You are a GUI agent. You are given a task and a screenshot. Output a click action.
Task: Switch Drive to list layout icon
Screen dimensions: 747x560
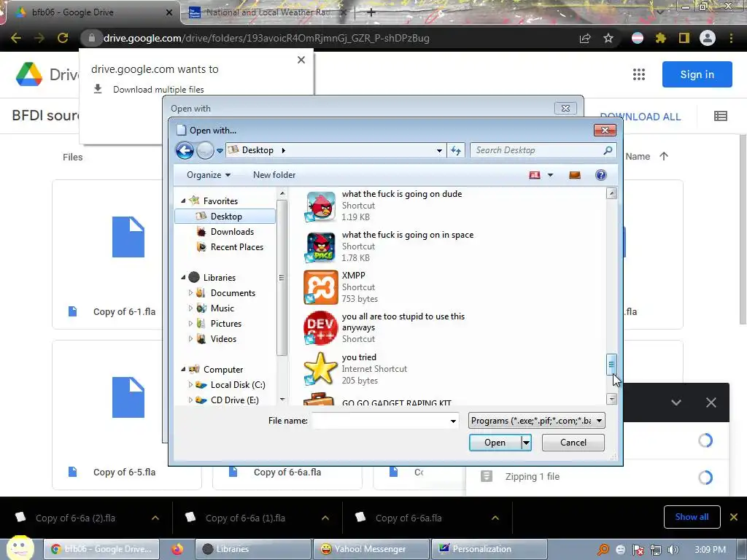click(720, 116)
